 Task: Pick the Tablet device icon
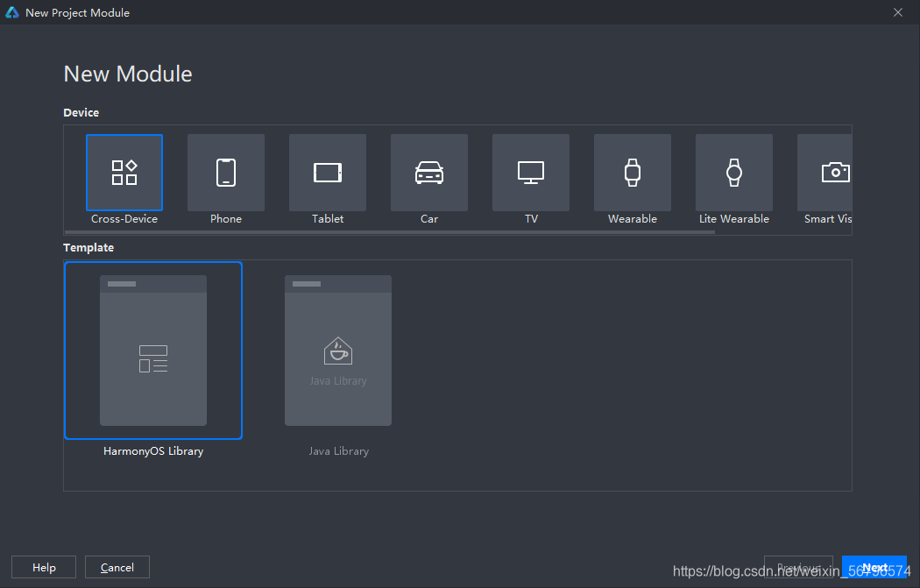point(328,173)
